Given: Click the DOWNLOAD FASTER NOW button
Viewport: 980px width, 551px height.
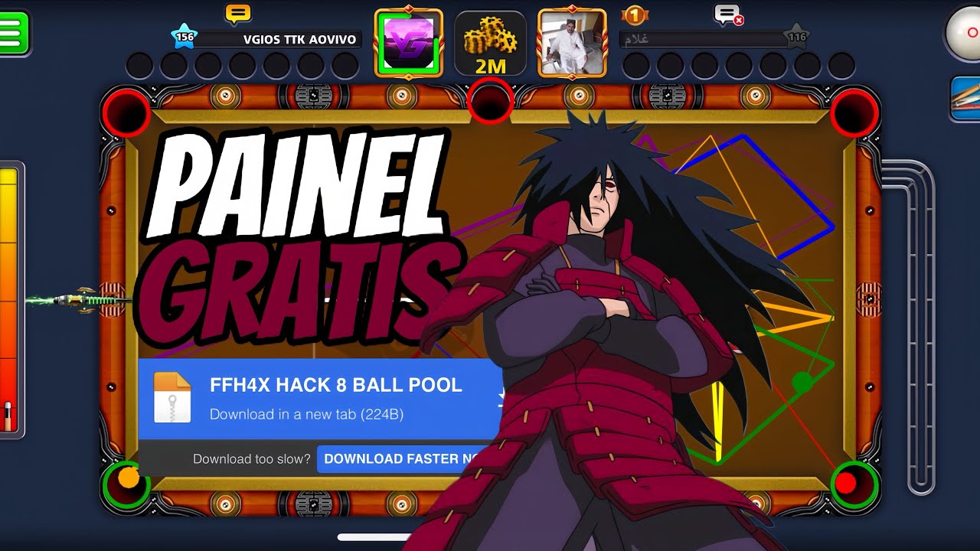Looking at the screenshot, I should (404, 459).
